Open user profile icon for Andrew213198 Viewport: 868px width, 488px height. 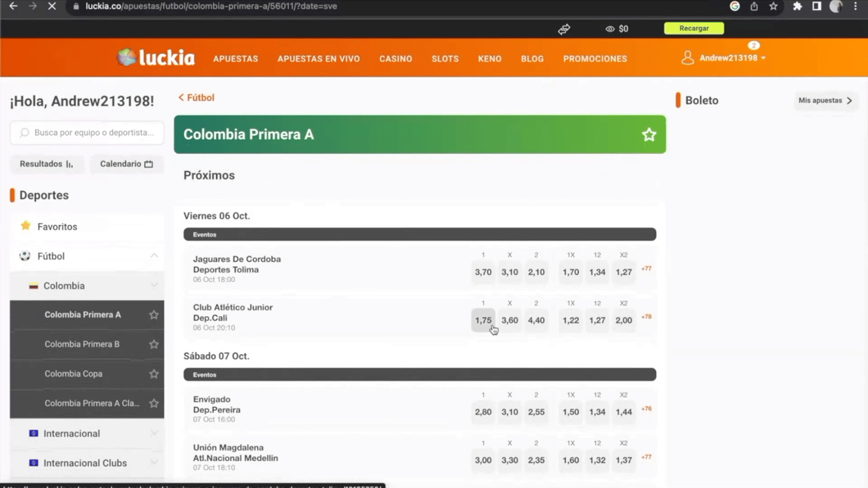687,58
